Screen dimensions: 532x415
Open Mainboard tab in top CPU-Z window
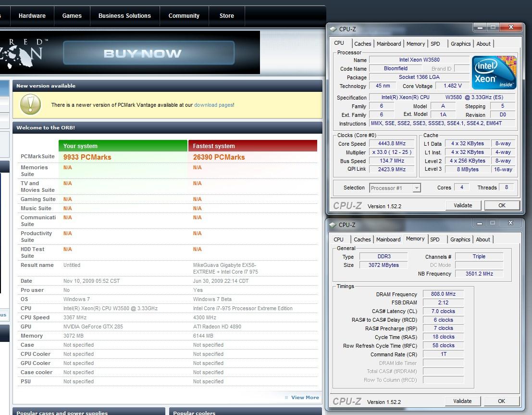[389, 44]
